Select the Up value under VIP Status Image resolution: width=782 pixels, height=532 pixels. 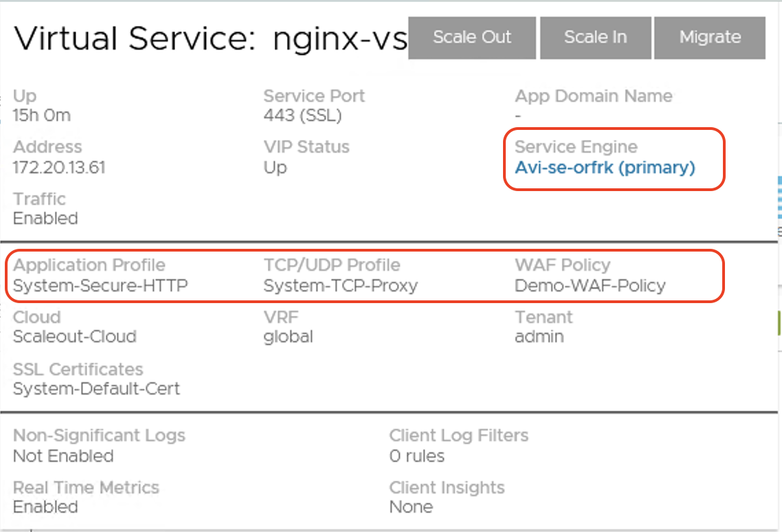click(276, 168)
